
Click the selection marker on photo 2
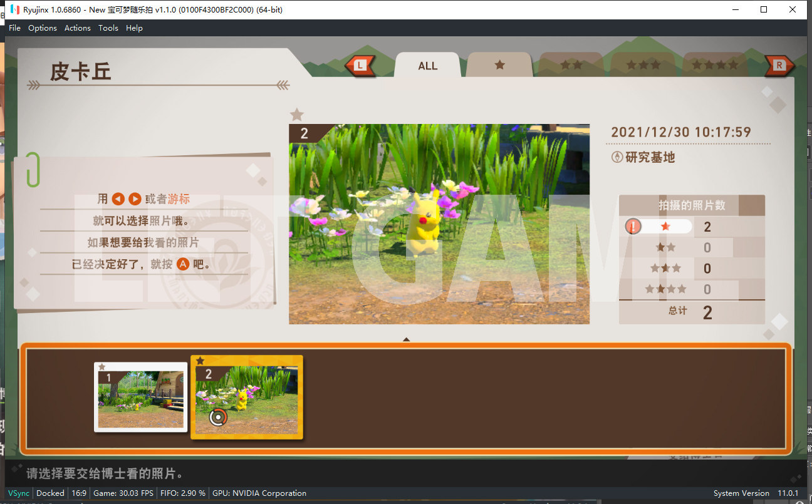click(217, 417)
